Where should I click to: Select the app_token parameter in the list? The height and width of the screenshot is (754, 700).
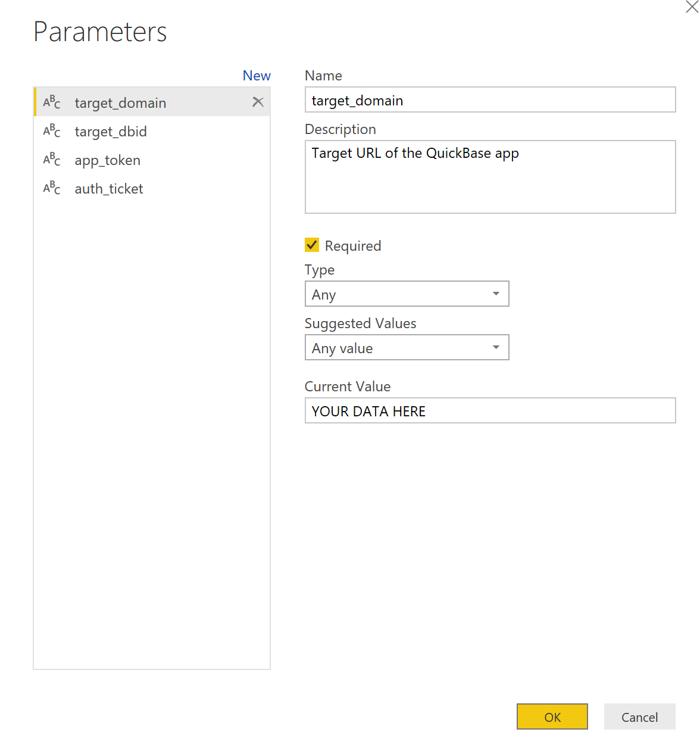click(x=152, y=159)
